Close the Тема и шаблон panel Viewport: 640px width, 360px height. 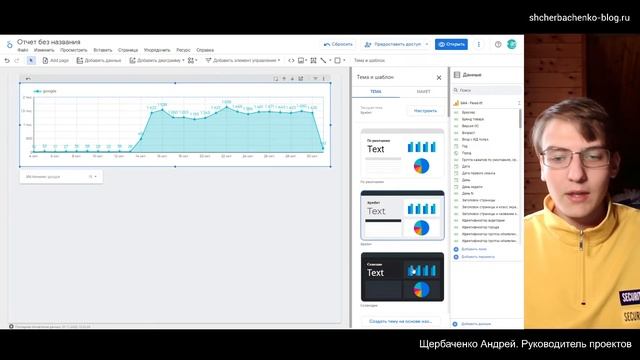tap(439, 78)
